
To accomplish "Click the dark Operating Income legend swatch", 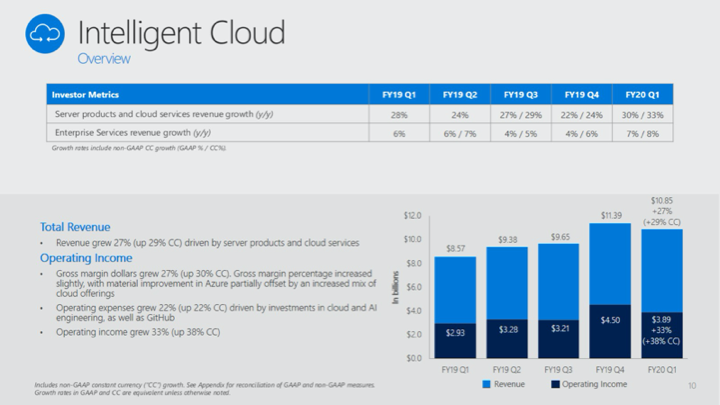I will (x=555, y=384).
